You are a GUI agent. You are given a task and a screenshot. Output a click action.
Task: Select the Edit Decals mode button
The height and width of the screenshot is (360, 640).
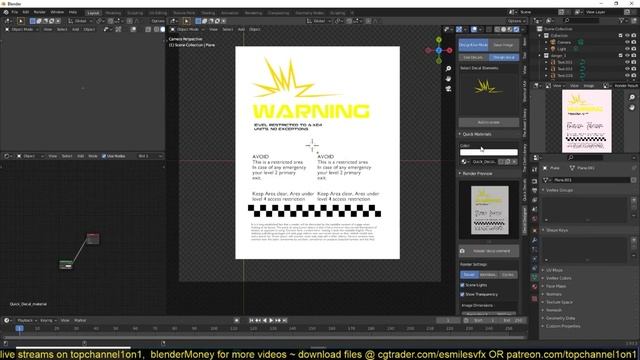[x=473, y=58]
